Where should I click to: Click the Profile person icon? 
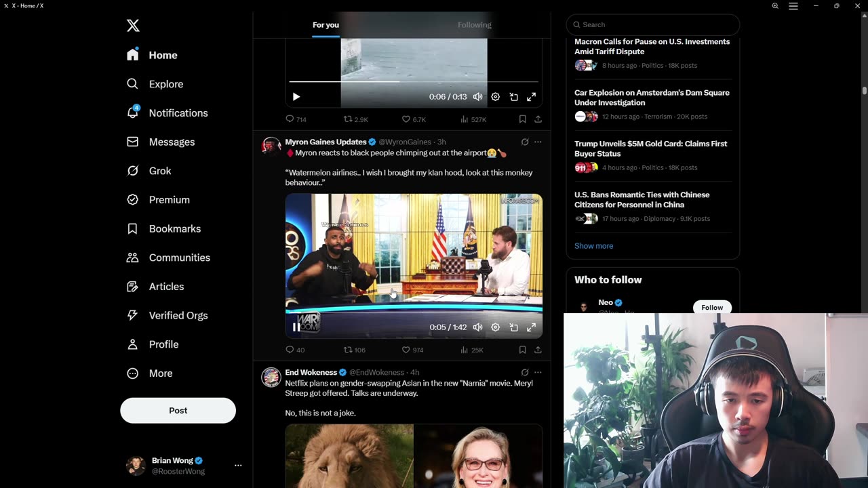(133, 344)
